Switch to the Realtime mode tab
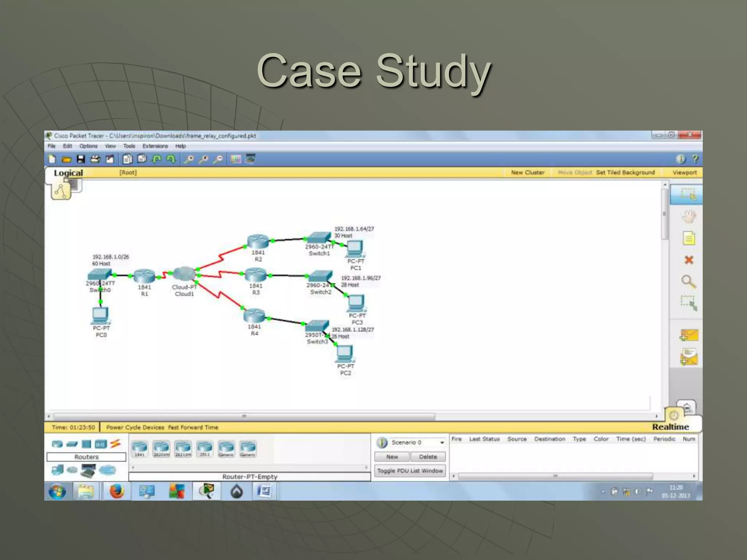The image size is (747, 560). [670, 427]
